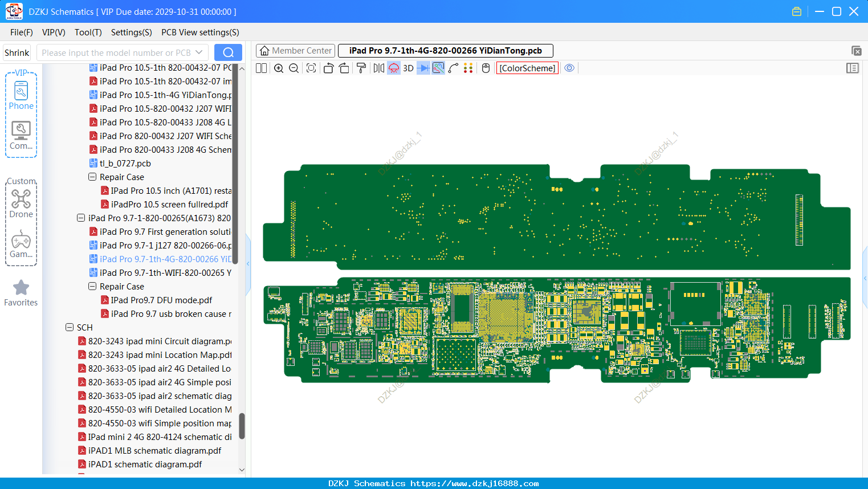Click the Shrink button
The height and width of the screenshot is (489, 868).
(17, 52)
